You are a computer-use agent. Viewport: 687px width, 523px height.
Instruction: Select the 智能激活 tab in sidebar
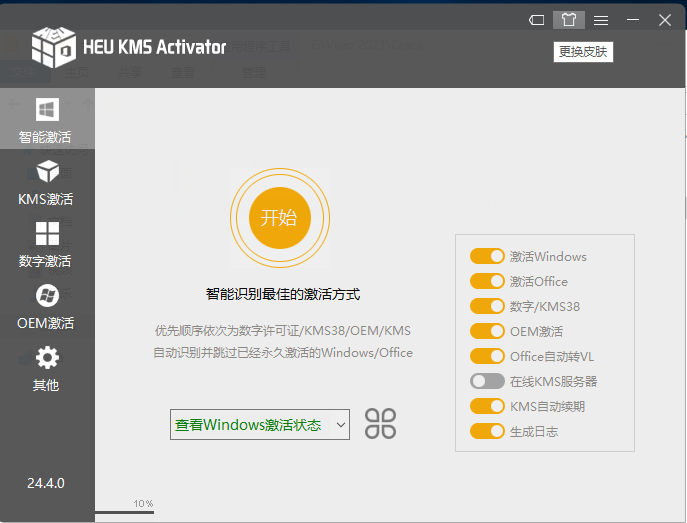tap(46, 119)
